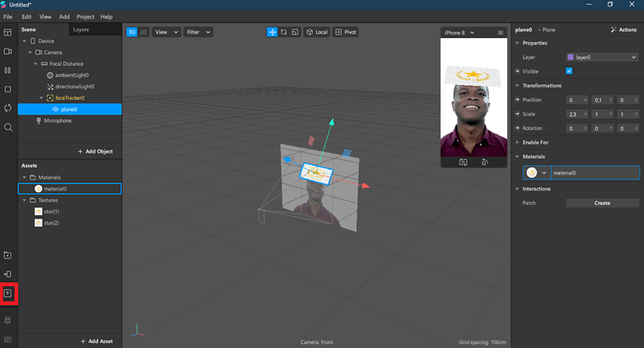The width and height of the screenshot is (644, 348).
Task: Click the simulator rotate device icon
Action: point(484,162)
